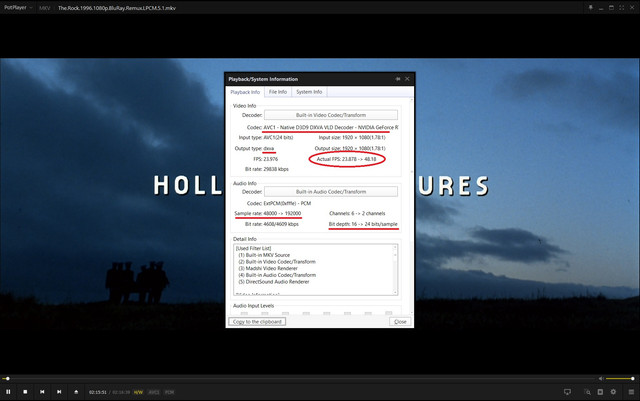Select the DirectSound Audio Renderer filter entry
Image resolution: width=640 pixels, height=401 pixels.
pos(273,282)
